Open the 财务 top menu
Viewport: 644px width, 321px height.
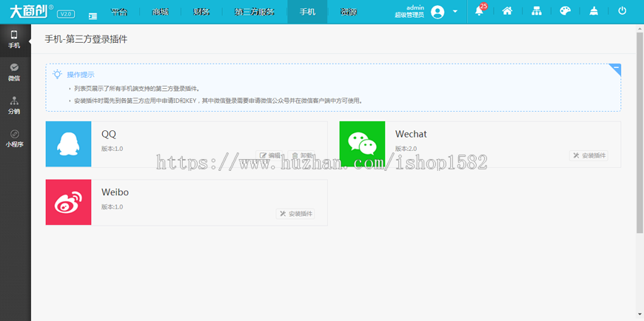[x=201, y=12]
